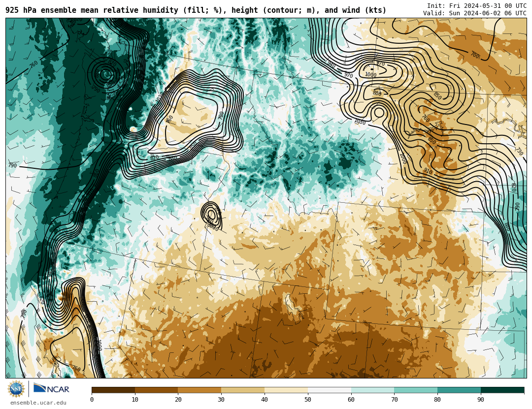Click the colorbar tick label 90
The height and width of the screenshot is (409, 532).
(x=481, y=400)
